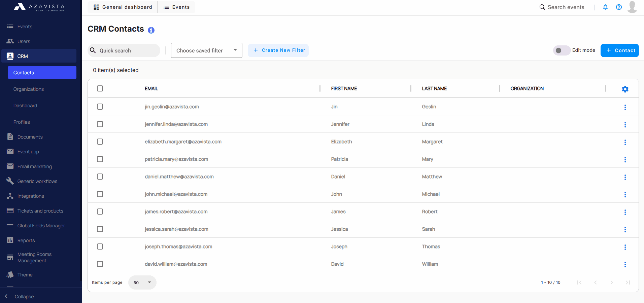Switch to the General dashboard tab
Viewport: 644px width, 303px height.
point(123,7)
